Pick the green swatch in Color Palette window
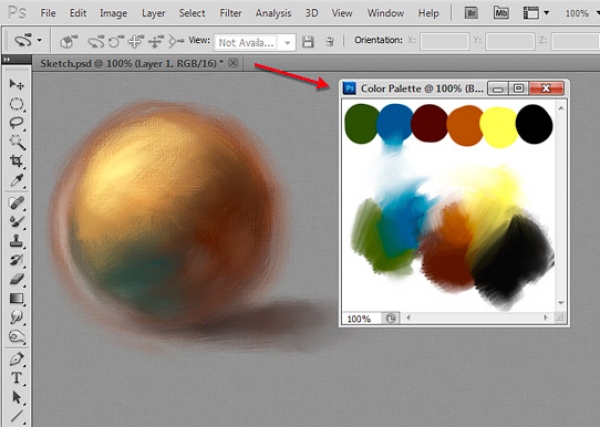Image resolution: width=600 pixels, height=427 pixels. tap(362, 124)
